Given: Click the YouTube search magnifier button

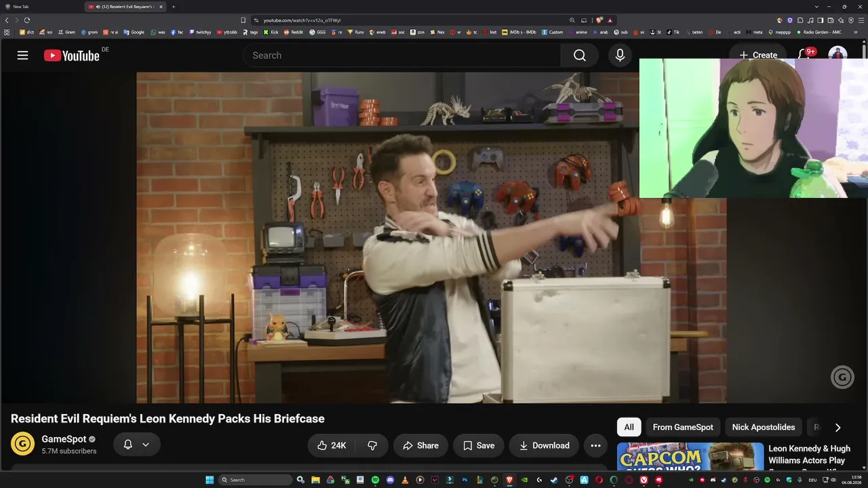Looking at the screenshot, I should (x=580, y=56).
